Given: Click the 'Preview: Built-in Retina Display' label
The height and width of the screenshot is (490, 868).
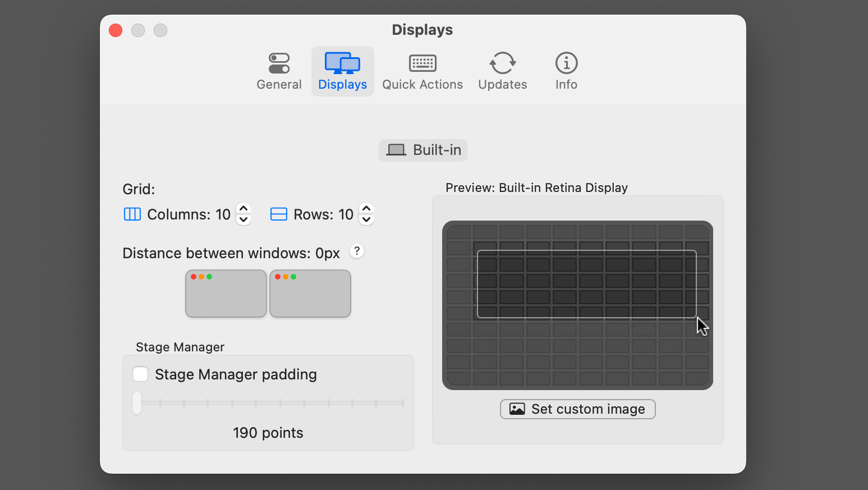Looking at the screenshot, I should tap(536, 187).
